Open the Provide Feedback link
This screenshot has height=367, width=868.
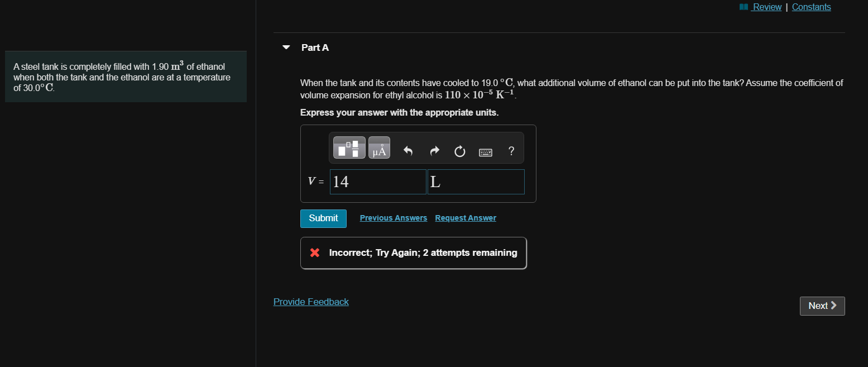pyautogui.click(x=311, y=301)
